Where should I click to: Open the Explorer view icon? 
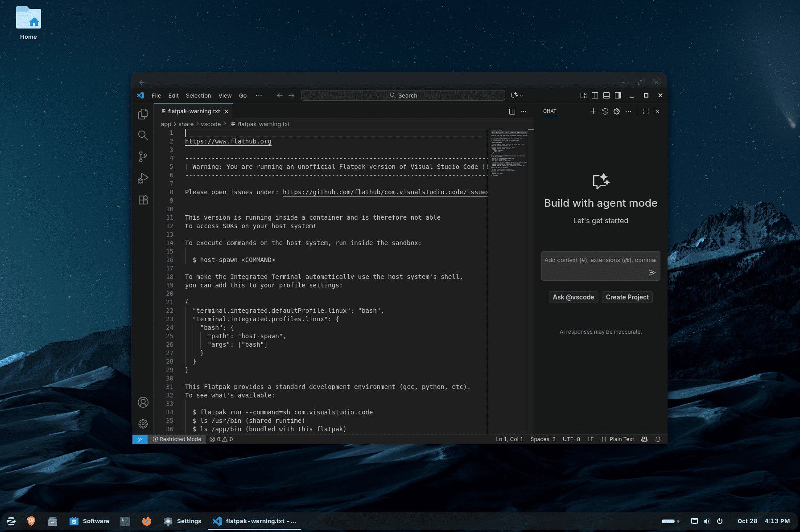(x=143, y=114)
